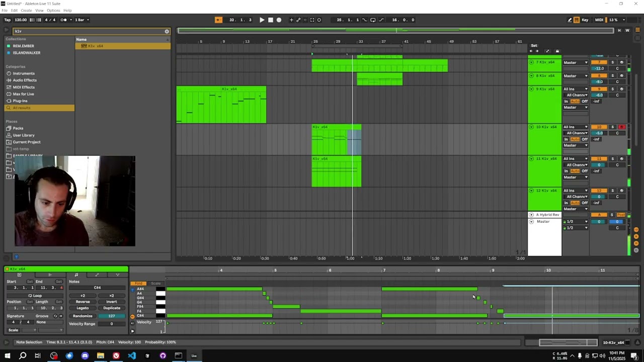The width and height of the screenshot is (644, 362).
Task: Toggle the Capture MIDI button
Action: pos(312,20)
